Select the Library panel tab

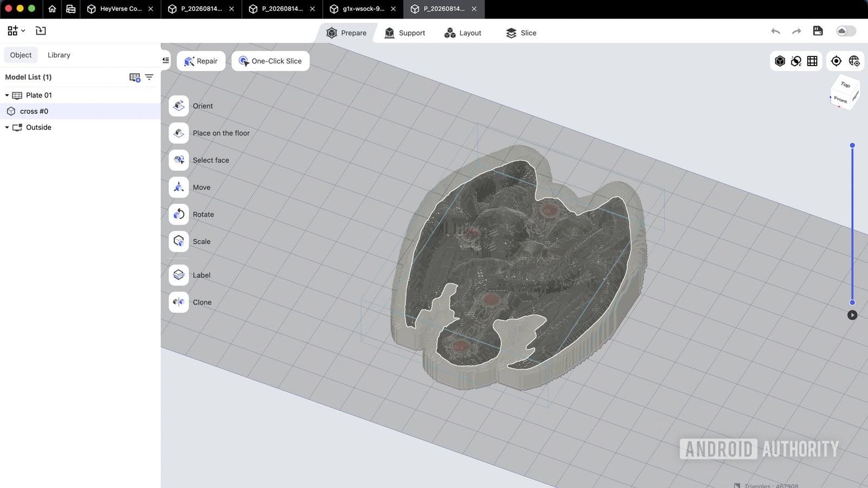click(x=59, y=55)
